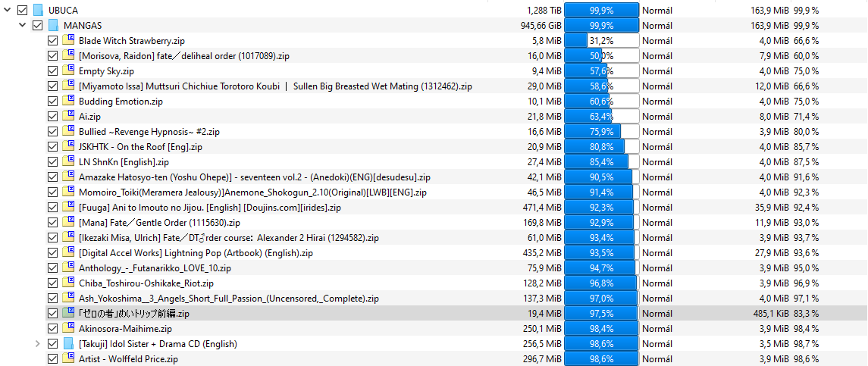Click Normál priority on Akinosora-Maihime.zip row
Image resolution: width=868 pixels, height=366 pixels.
click(657, 328)
